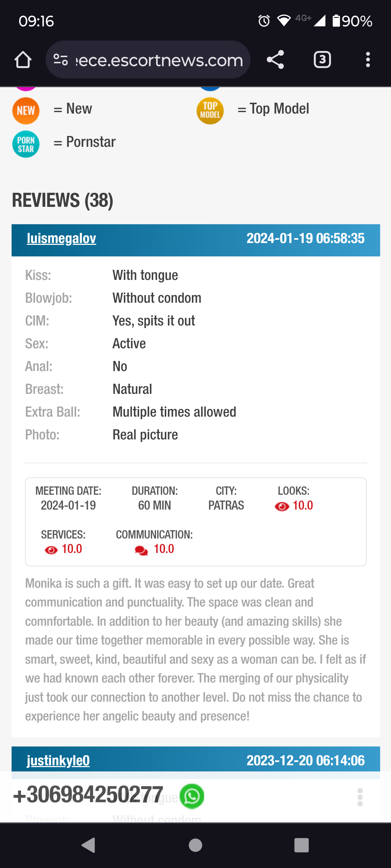
Task: Open WhatsApp chat via green icon
Action: coord(192,796)
